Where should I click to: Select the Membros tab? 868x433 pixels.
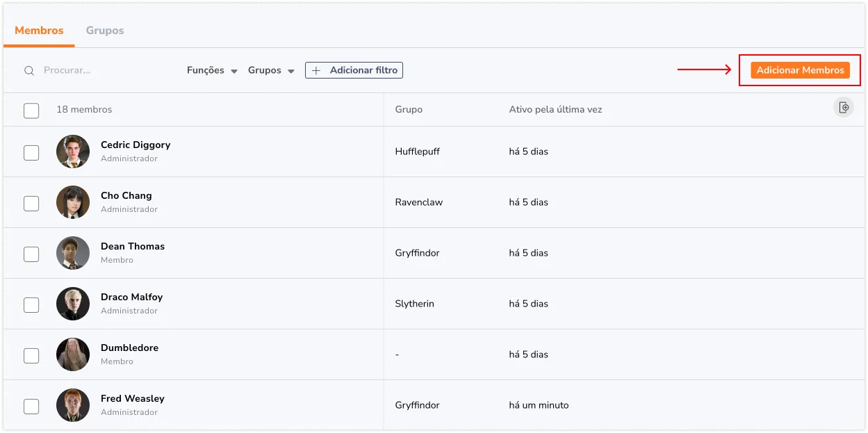pyautogui.click(x=39, y=31)
